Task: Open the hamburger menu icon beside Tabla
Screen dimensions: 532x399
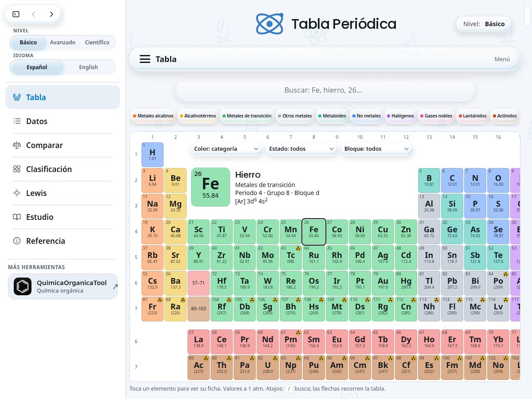Action: (x=145, y=59)
